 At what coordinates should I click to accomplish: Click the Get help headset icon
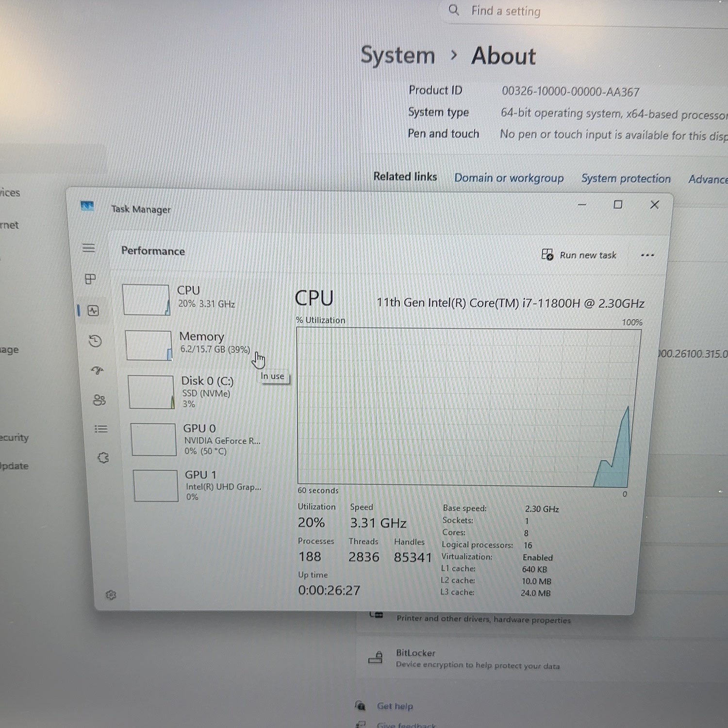coord(360,705)
